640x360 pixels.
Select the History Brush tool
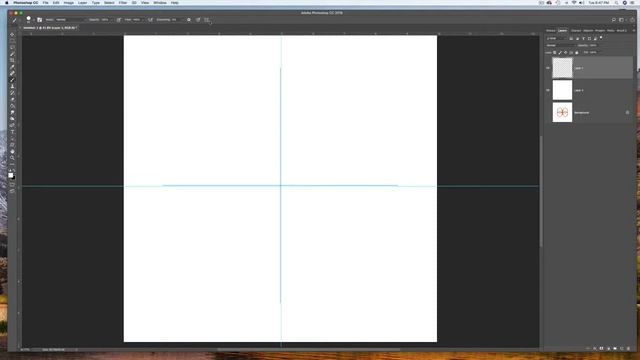(x=12, y=93)
